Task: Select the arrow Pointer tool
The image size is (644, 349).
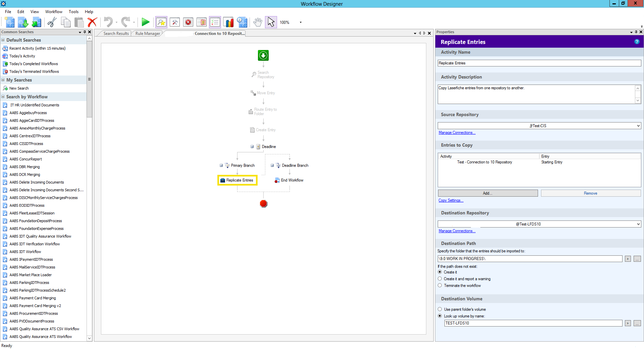Action: click(271, 22)
